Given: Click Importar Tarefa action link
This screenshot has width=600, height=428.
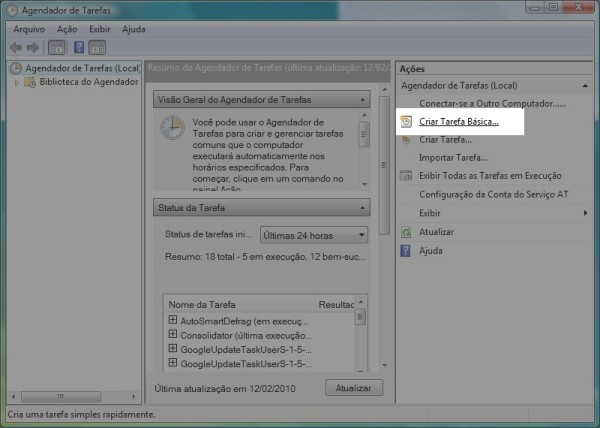Looking at the screenshot, I should tap(453, 158).
